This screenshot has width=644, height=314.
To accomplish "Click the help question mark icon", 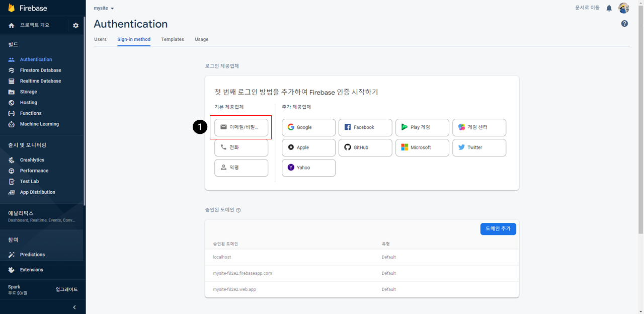I will tap(624, 24).
